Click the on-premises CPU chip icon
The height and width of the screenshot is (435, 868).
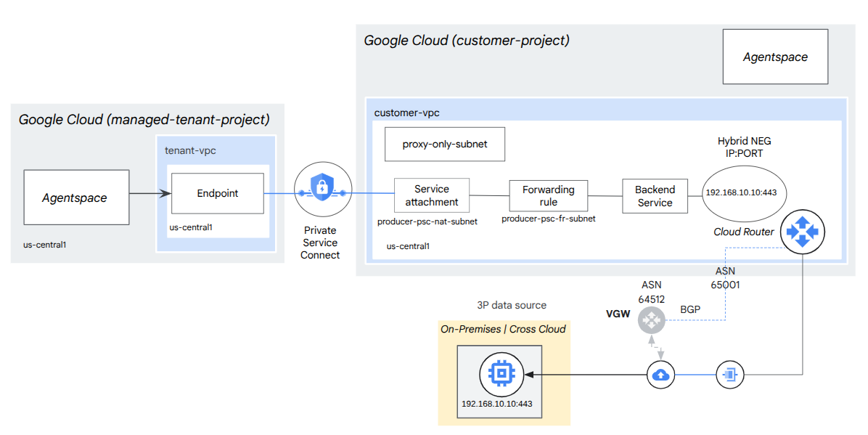(500, 374)
